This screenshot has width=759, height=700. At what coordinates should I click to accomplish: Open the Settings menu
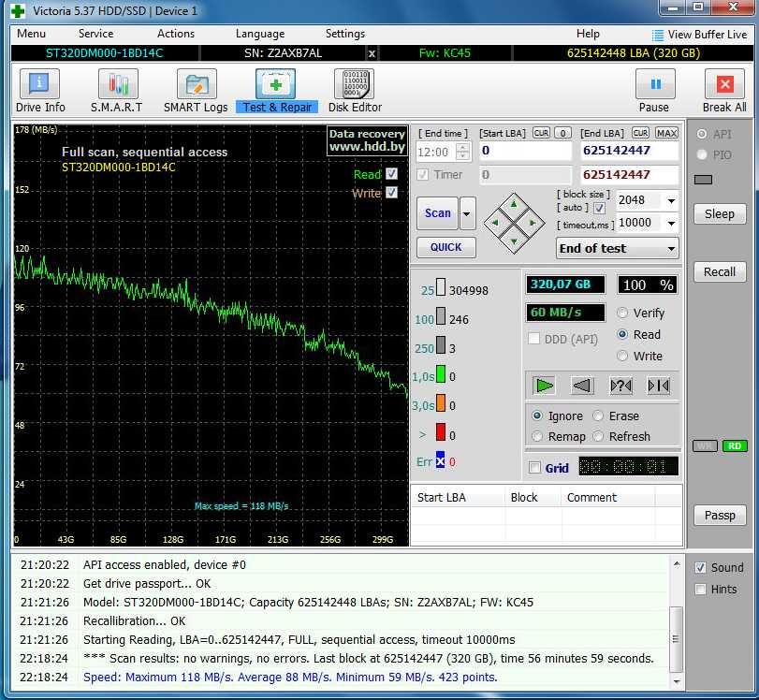pyautogui.click(x=345, y=34)
